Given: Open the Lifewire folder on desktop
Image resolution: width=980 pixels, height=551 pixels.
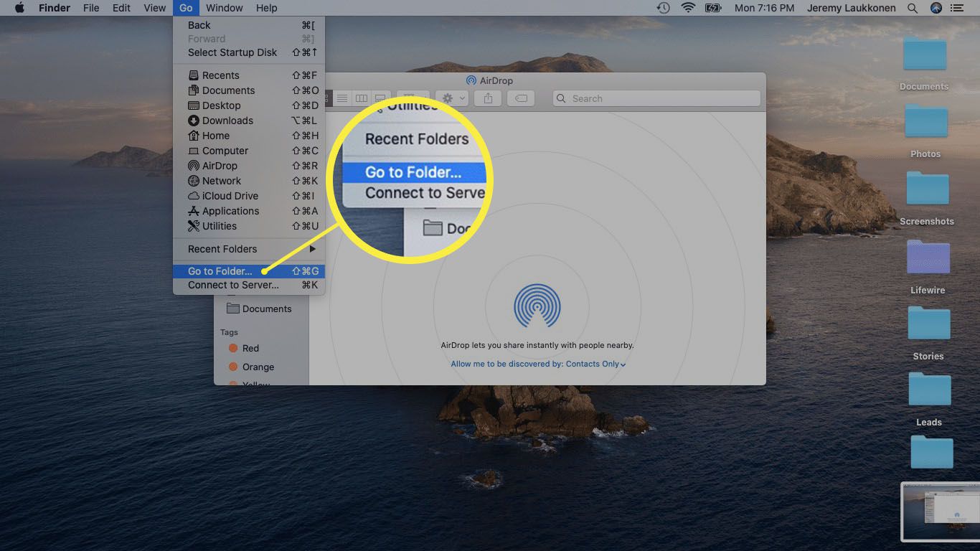Looking at the screenshot, I should coord(928,258).
